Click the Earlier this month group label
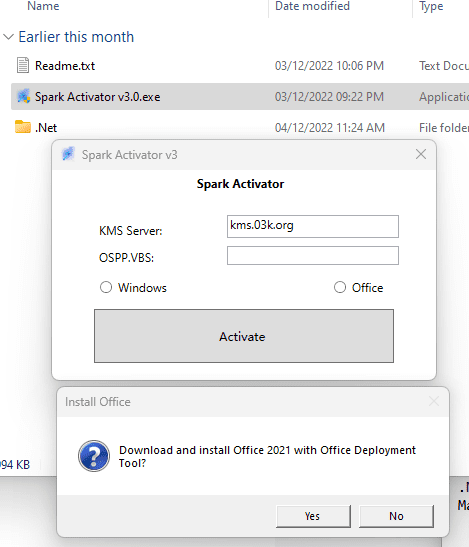This screenshot has height=547, width=469. tap(76, 37)
